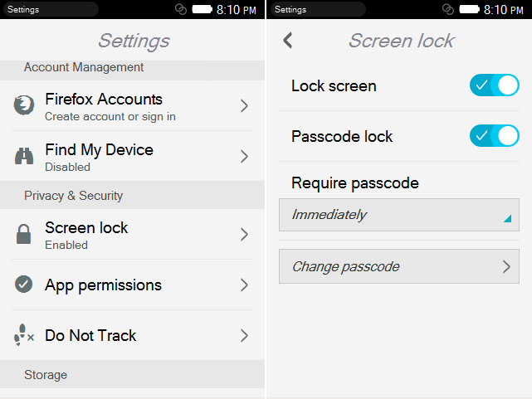
Task: Click the Find My Device entry text
Action: tap(99, 150)
